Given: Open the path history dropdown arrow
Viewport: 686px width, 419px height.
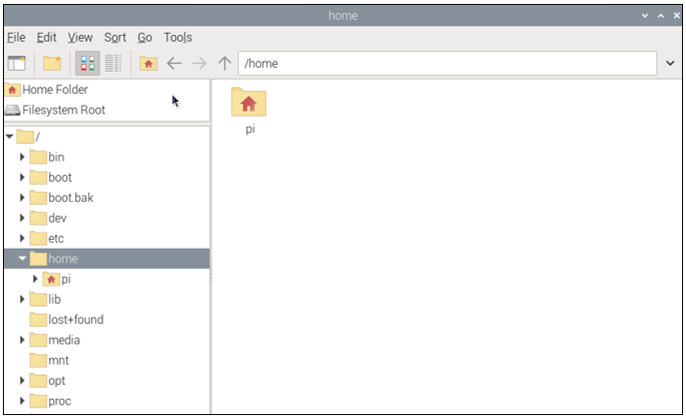Looking at the screenshot, I should [x=670, y=63].
